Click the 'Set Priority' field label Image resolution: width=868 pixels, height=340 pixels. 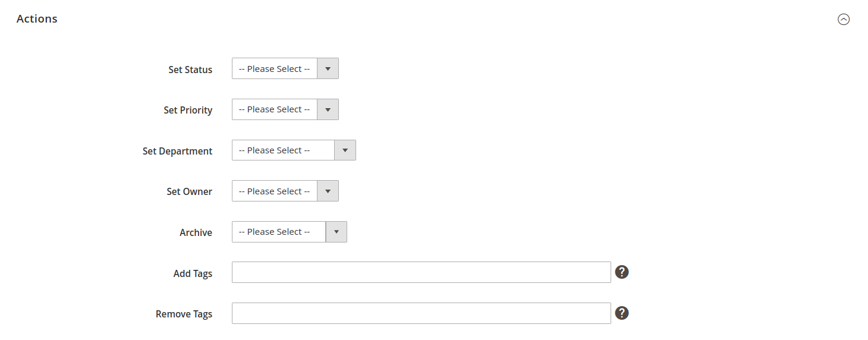click(x=188, y=111)
